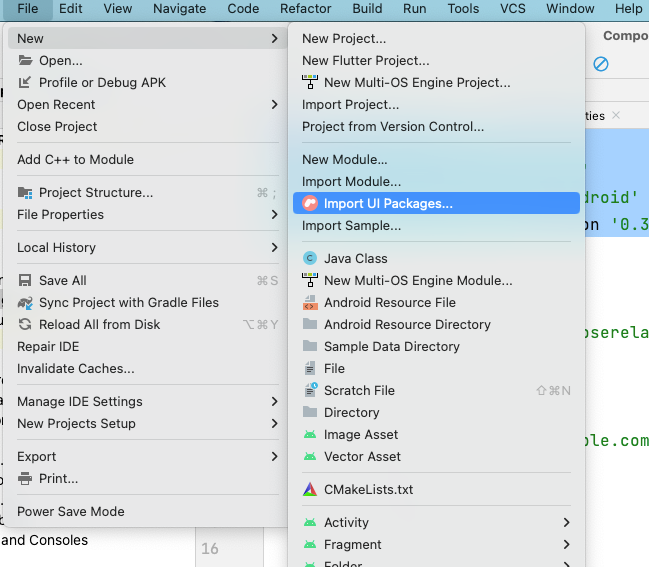Click the Open folder icon
This screenshot has height=567, width=649.
click(x=25, y=60)
